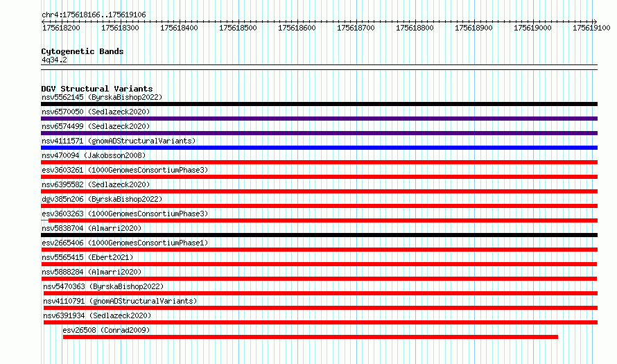
Task: Open the nsv4110791 (gnomADStructuralVariants) label
Action: [120, 301]
